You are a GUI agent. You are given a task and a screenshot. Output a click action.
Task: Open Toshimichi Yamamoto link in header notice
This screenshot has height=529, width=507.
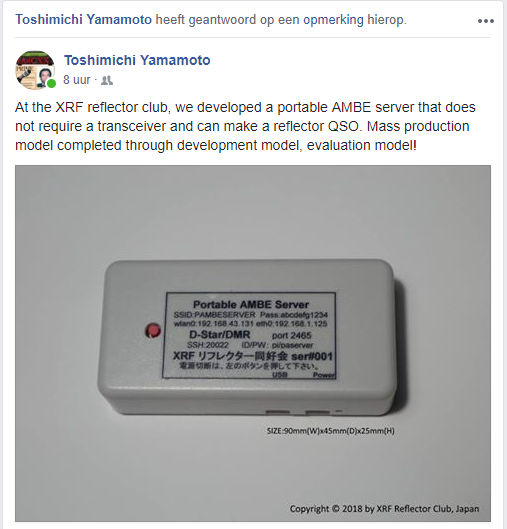(83, 20)
